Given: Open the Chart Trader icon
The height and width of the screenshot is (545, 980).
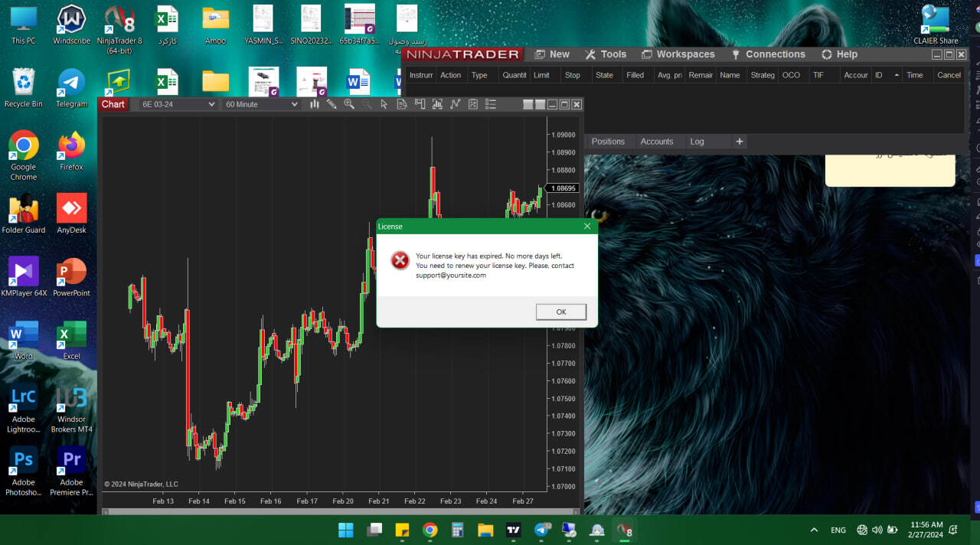Looking at the screenshot, I should 420,104.
